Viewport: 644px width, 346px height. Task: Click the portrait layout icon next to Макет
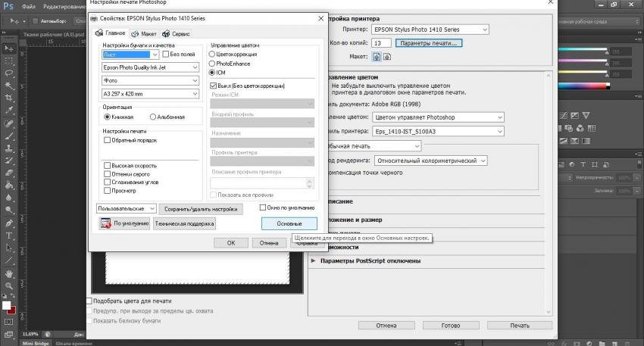point(377,56)
